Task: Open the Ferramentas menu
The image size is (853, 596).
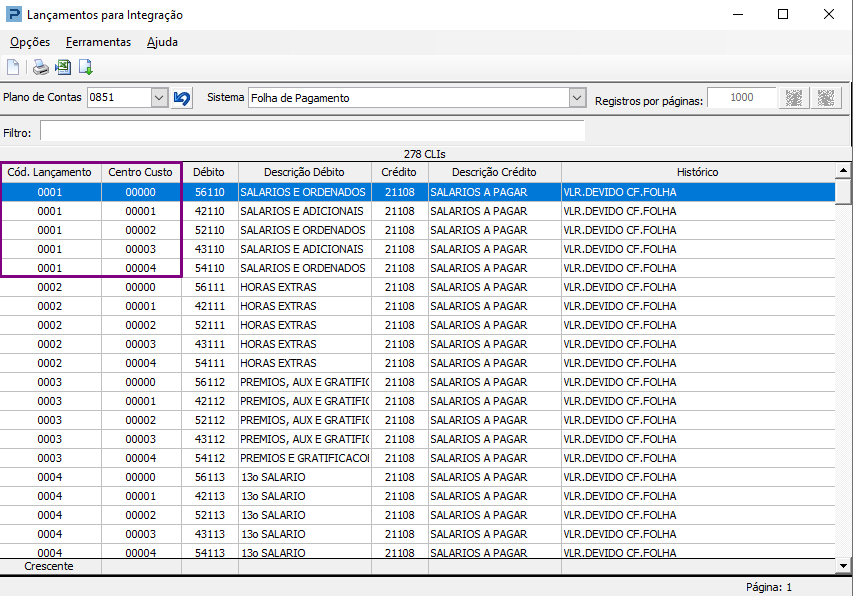Action: pyautogui.click(x=98, y=42)
